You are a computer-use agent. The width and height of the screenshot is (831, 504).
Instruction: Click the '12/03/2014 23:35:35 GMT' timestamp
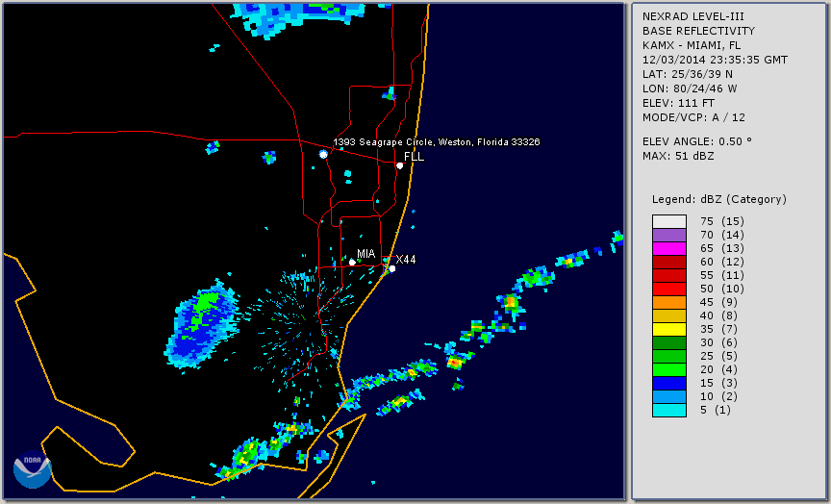tap(715, 60)
